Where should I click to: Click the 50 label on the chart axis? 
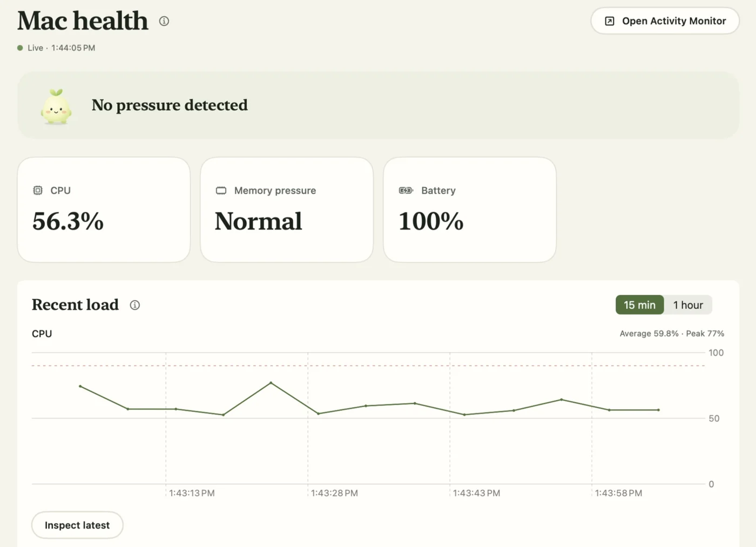714,418
